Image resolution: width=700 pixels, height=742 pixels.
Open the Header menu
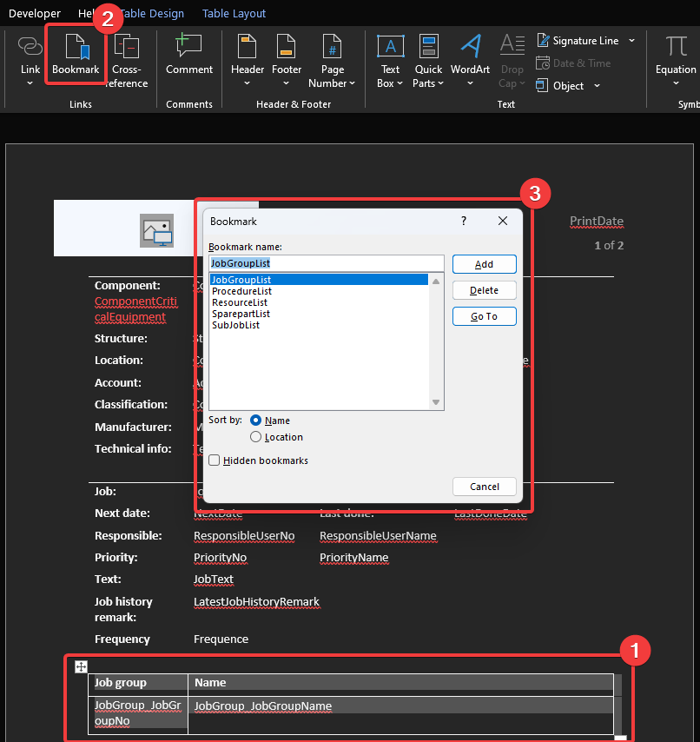[x=248, y=61]
